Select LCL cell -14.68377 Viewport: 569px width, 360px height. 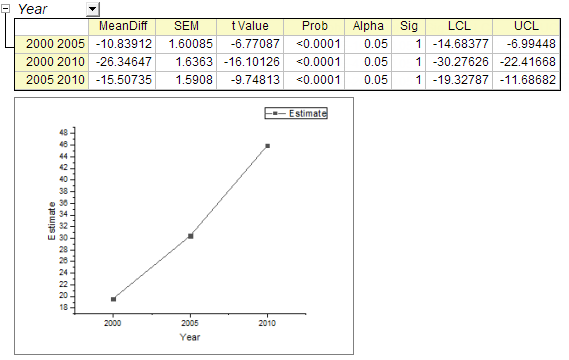pyautogui.click(x=459, y=44)
